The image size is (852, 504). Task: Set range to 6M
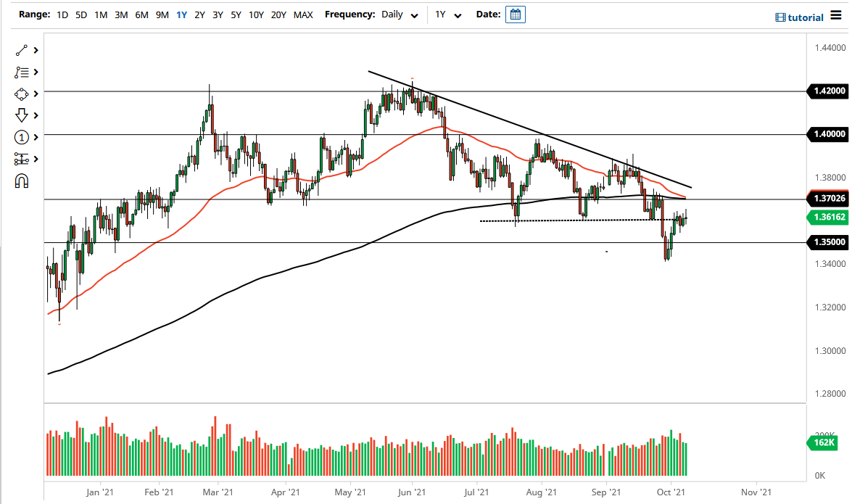[x=142, y=15]
